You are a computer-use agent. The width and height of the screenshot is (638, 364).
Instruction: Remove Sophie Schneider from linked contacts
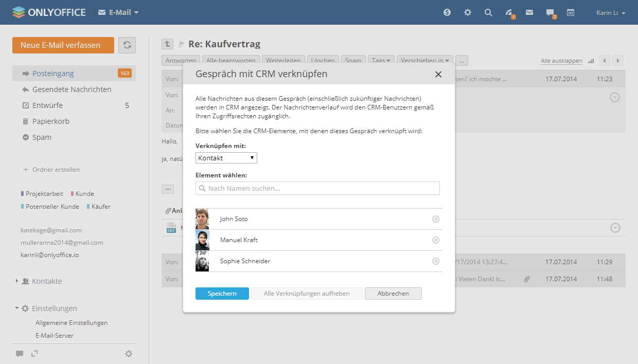click(x=435, y=261)
